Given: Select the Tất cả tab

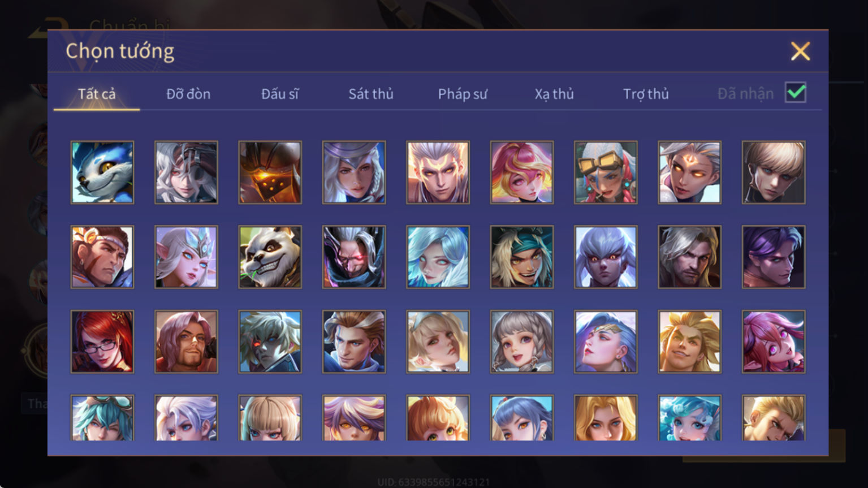Looking at the screenshot, I should click(x=97, y=94).
